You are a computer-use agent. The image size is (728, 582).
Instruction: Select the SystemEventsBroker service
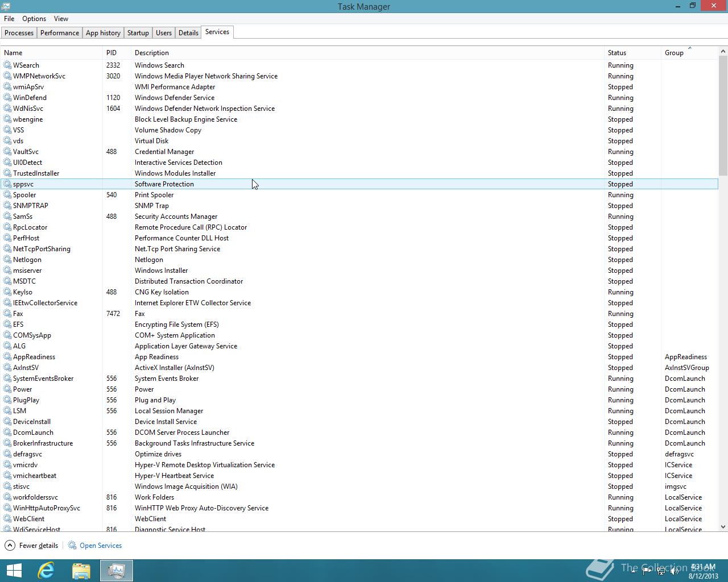[x=43, y=379]
